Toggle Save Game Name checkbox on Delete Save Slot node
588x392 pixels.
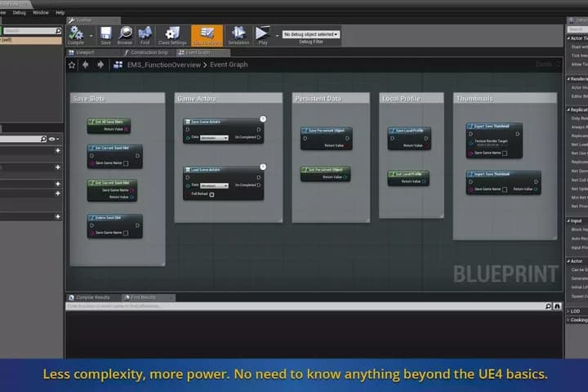point(126,233)
